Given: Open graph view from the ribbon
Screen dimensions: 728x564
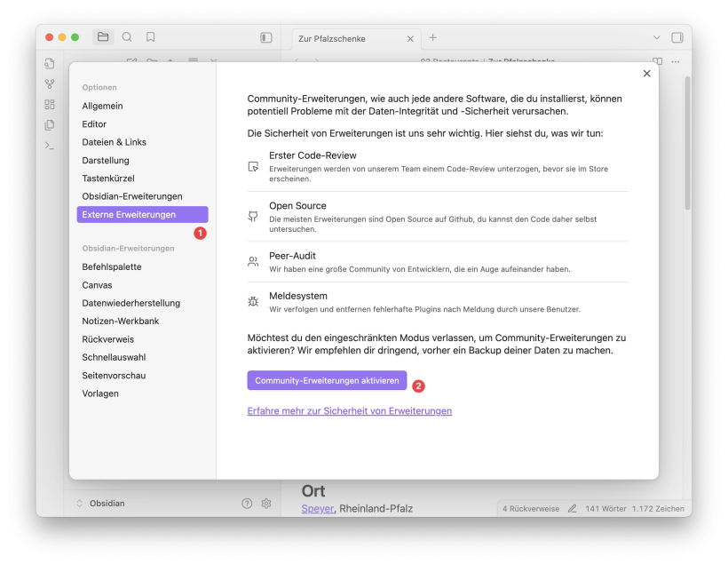Looking at the screenshot, I should (x=50, y=84).
